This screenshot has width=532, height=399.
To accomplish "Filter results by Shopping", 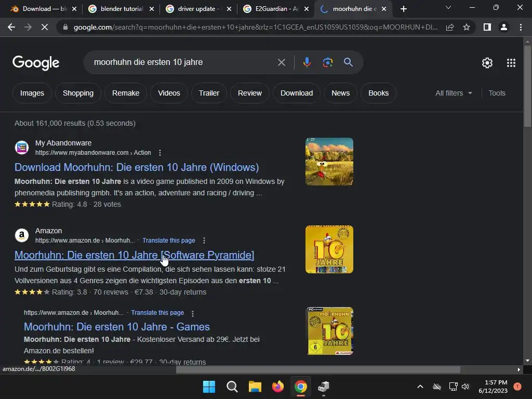I will coord(78,93).
